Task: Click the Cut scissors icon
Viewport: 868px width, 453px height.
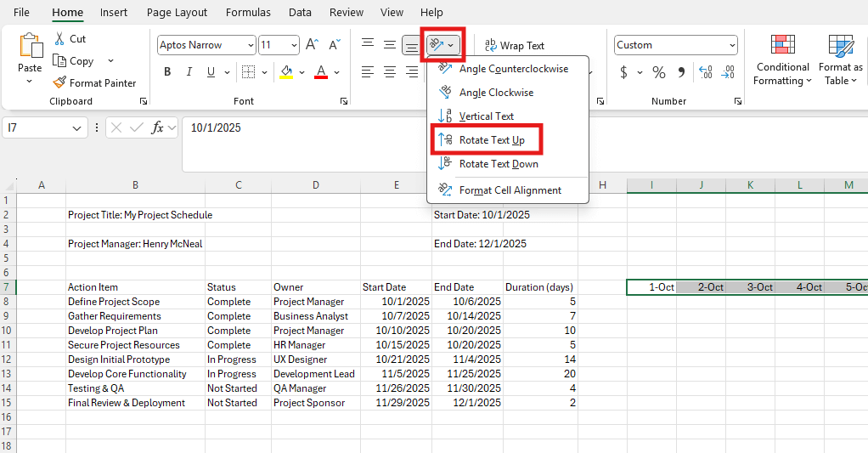Action: 59,39
